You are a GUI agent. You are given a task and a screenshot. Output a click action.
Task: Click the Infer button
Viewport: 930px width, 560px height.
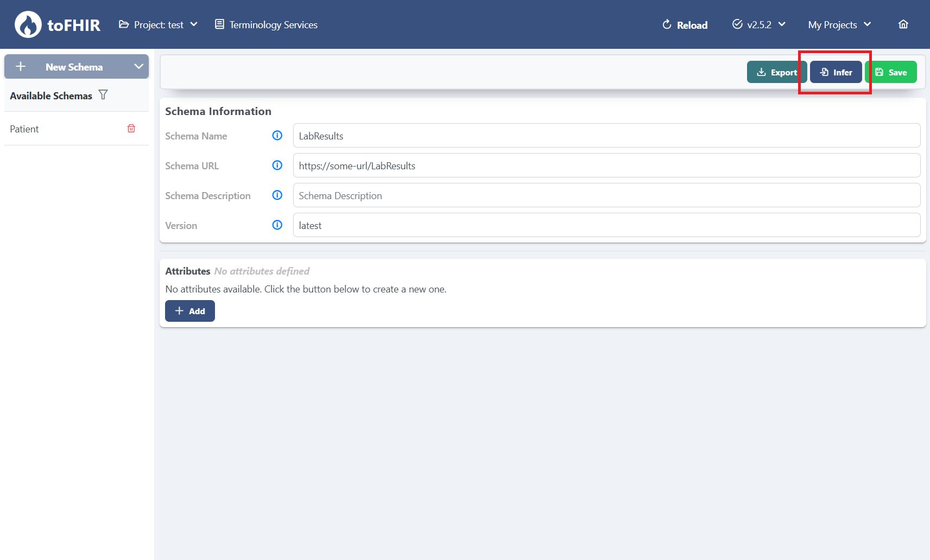[836, 72]
